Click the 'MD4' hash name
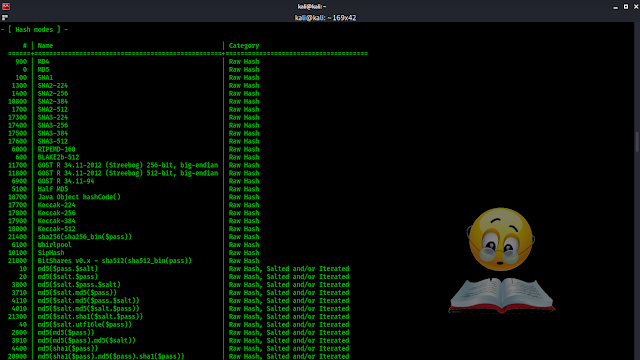 pos(43,62)
